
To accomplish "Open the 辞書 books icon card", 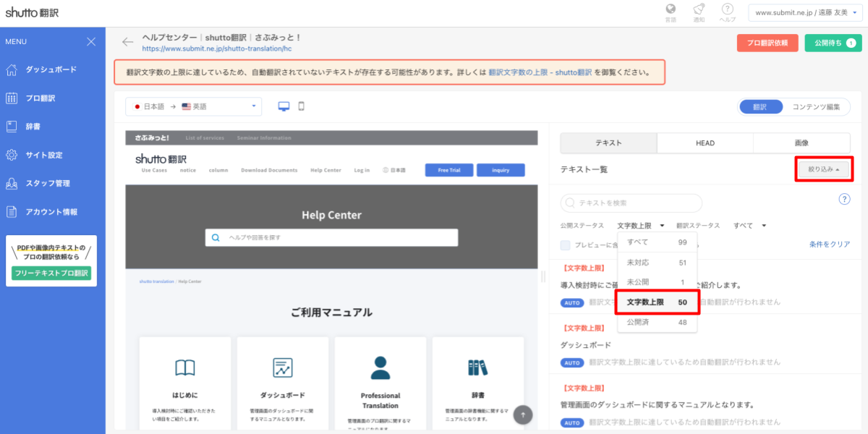I will coord(478,383).
